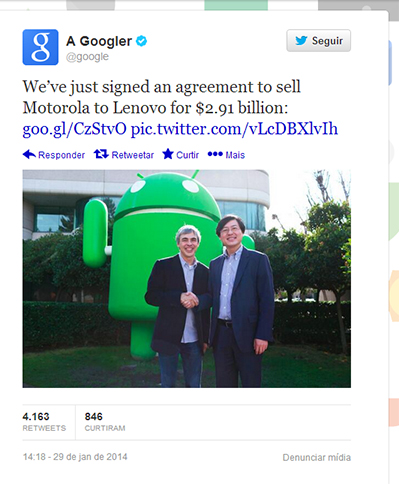This screenshot has height=484, width=399.
Task: Open the pic.twitter.com/vLcDBXlvIh link
Action: 234,129
